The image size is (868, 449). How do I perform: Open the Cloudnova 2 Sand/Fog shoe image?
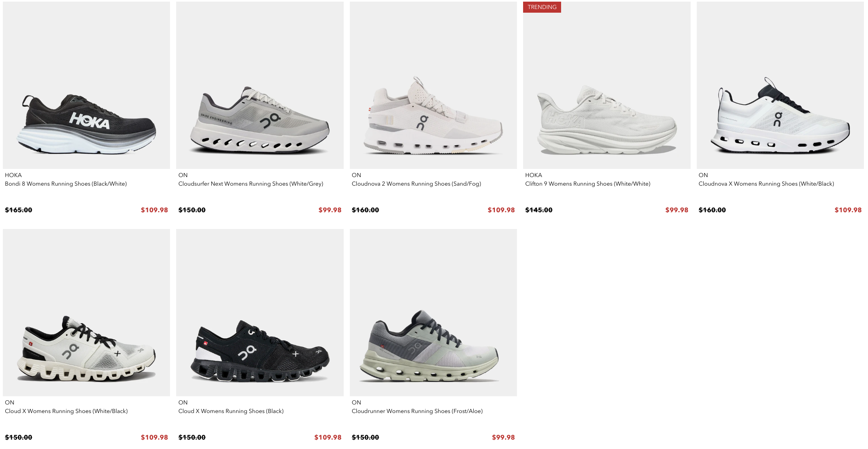[x=433, y=85]
